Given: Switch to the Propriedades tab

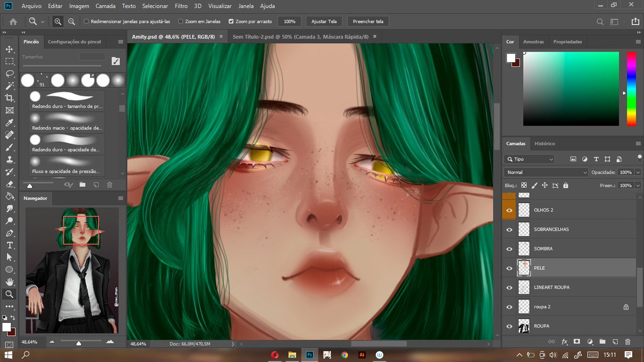Looking at the screenshot, I should tap(568, 41).
